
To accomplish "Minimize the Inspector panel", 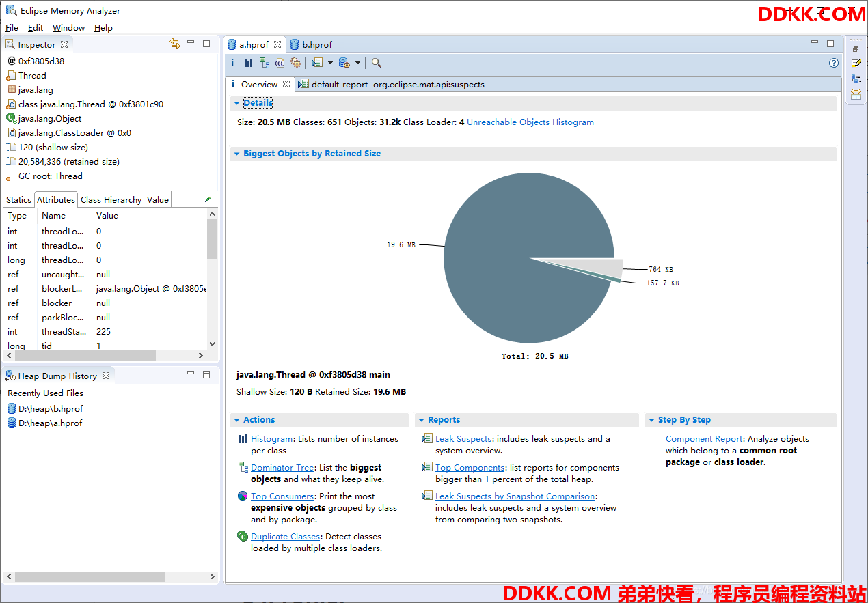I will pyautogui.click(x=191, y=43).
